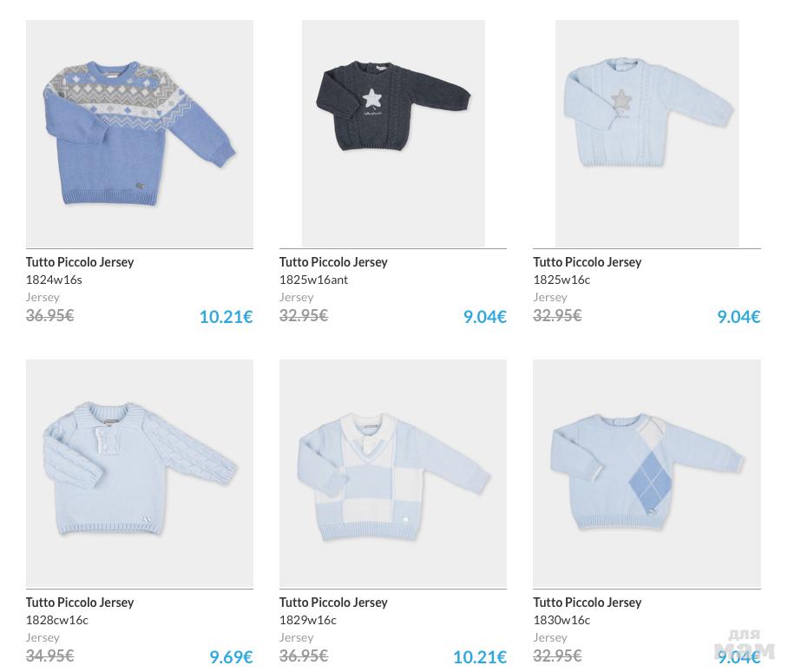Open the dark grey star sweater image

coord(392,134)
